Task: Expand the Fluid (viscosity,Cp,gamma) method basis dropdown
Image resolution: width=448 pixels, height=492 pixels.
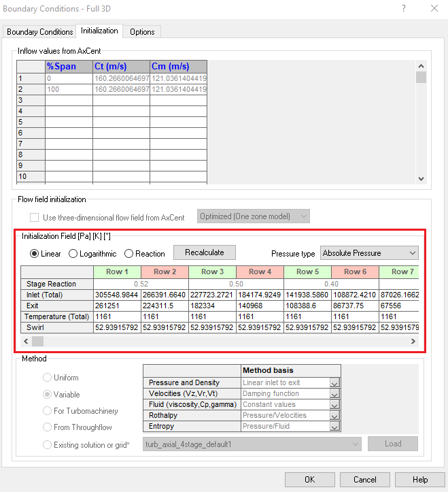Action: (x=335, y=405)
